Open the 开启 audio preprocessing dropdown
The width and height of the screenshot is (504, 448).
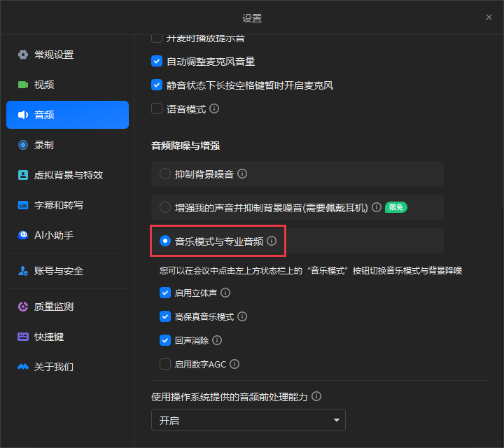coord(248,420)
